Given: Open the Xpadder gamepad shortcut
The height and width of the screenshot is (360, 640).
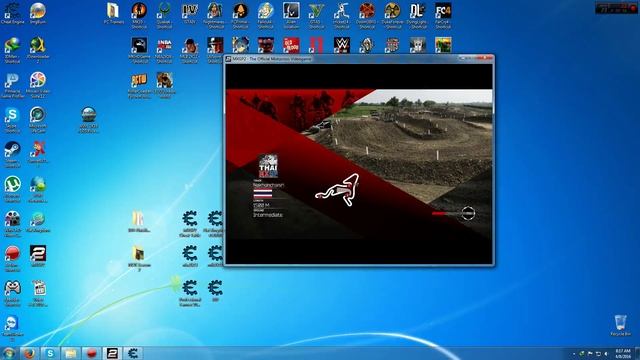Looking at the screenshot, I should click(x=12, y=293).
